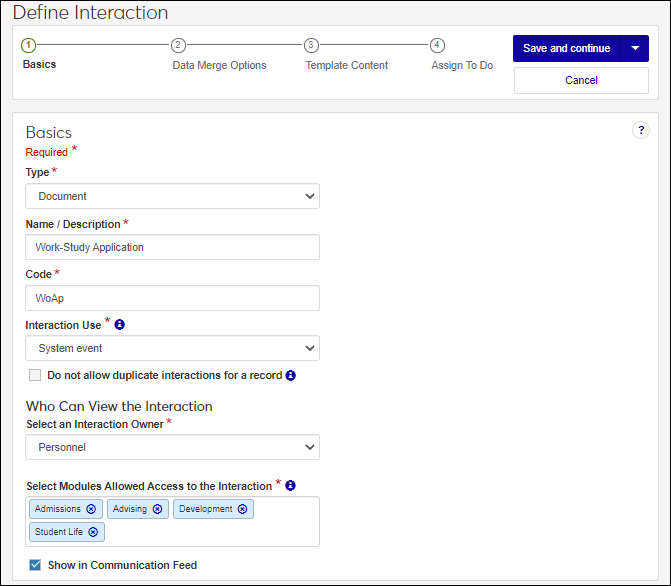Remove the Student Life module tag
The height and width of the screenshot is (586, 671).
(x=93, y=532)
